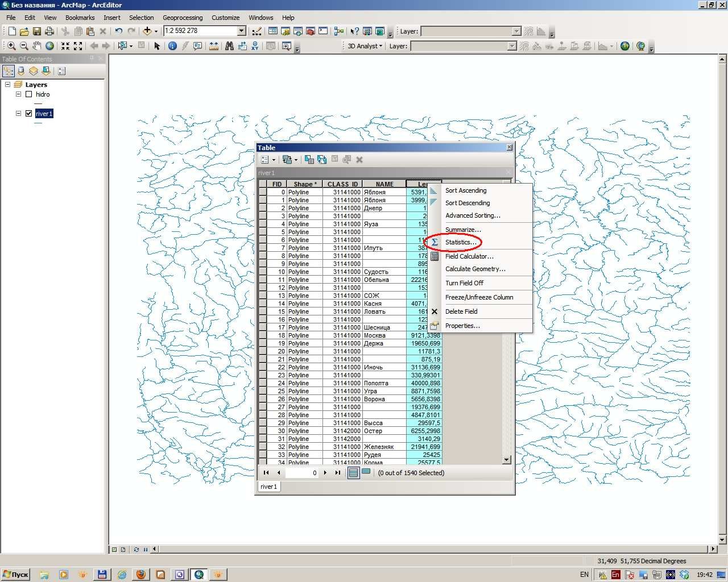Open the Find binoculars tool
Screen dimensions: 728x582
click(229, 46)
